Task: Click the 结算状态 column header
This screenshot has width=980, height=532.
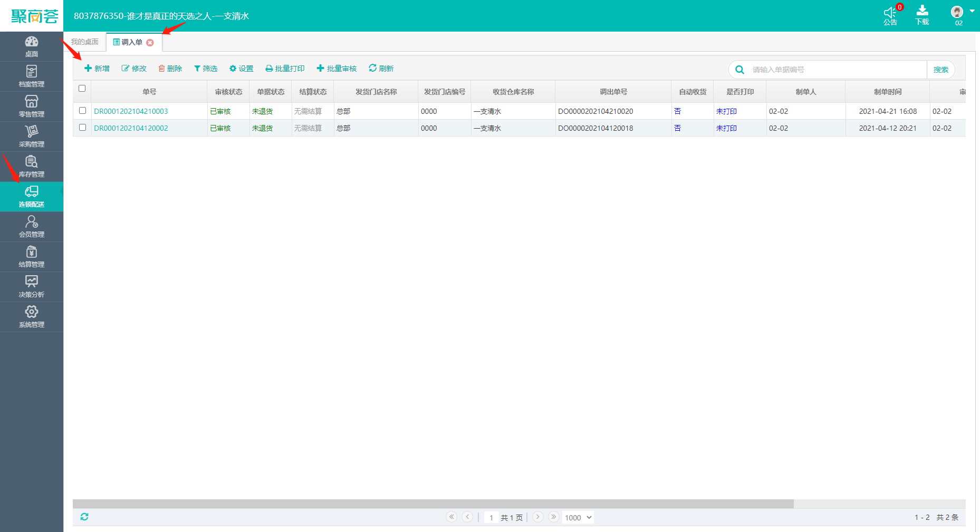Action: [x=313, y=92]
